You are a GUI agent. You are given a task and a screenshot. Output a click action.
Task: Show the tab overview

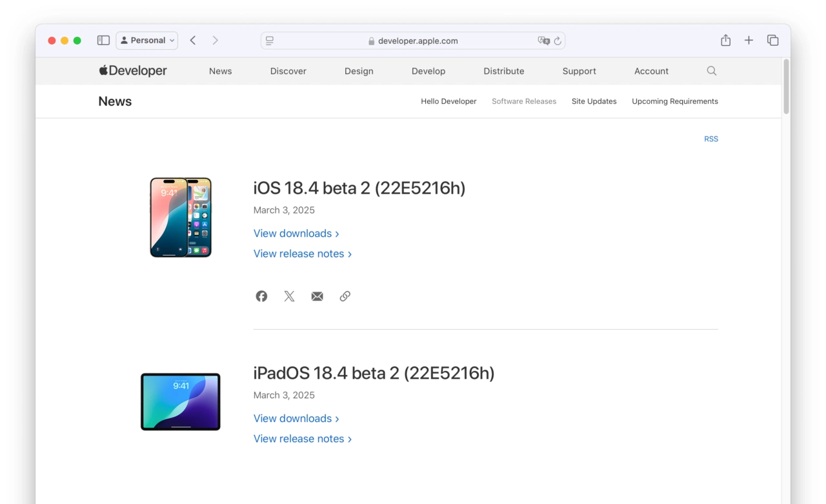(x=772, y=41)
